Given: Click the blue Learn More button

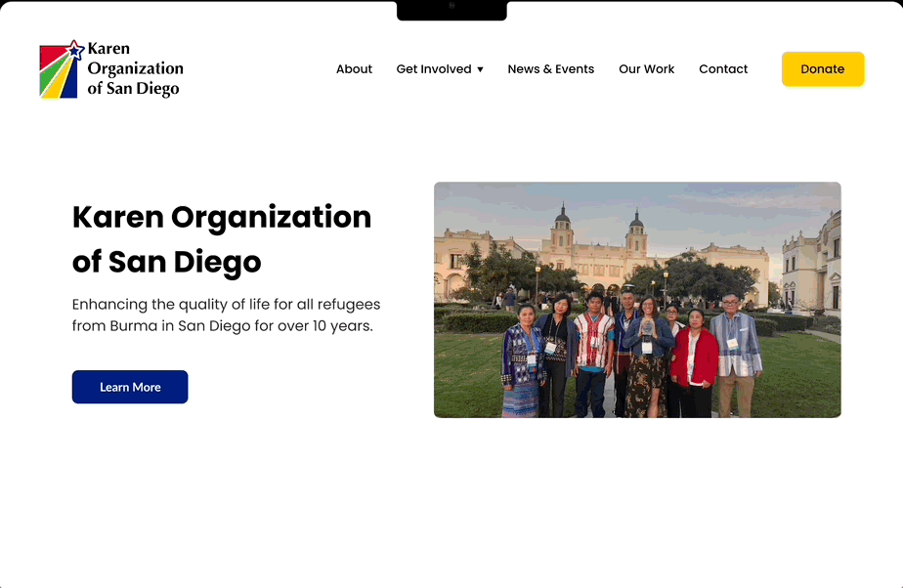Looking at the screenshot, I should coord(130,387).
